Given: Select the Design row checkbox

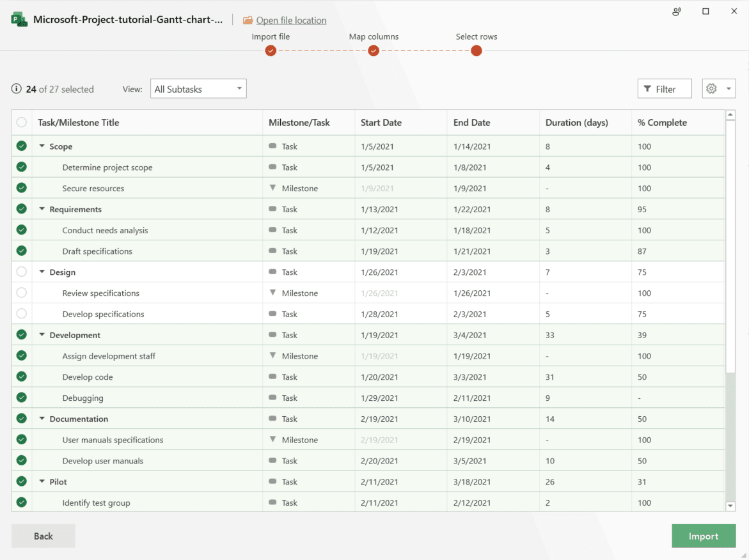Looking at the screenshot, I should coord(21,272).
